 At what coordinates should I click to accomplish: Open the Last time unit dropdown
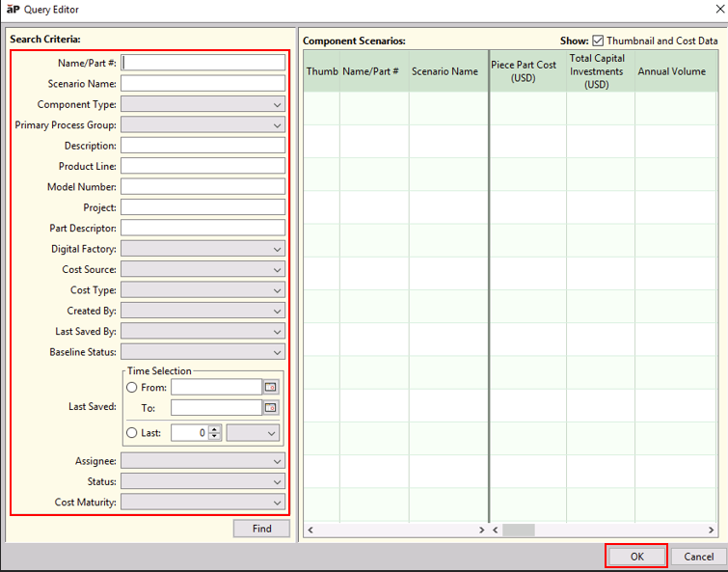(x=253, y=433)
